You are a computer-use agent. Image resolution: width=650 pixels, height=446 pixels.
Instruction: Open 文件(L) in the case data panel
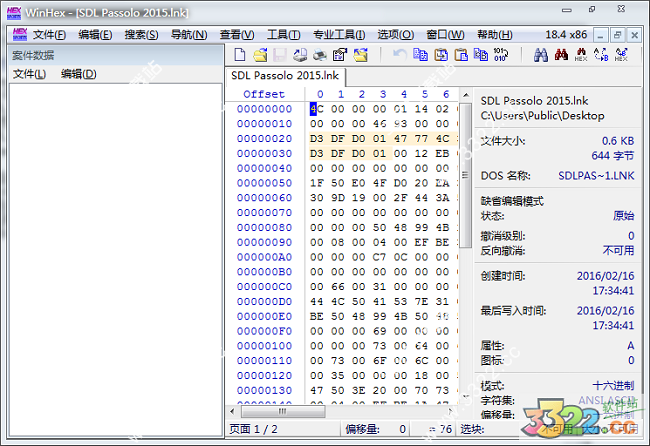[29, 74]
